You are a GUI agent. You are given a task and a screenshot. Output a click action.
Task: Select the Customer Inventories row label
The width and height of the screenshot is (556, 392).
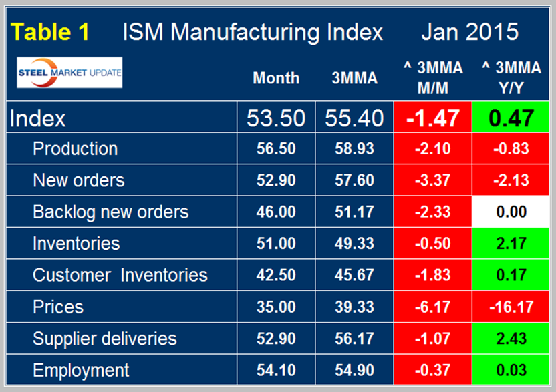(120, 275)
